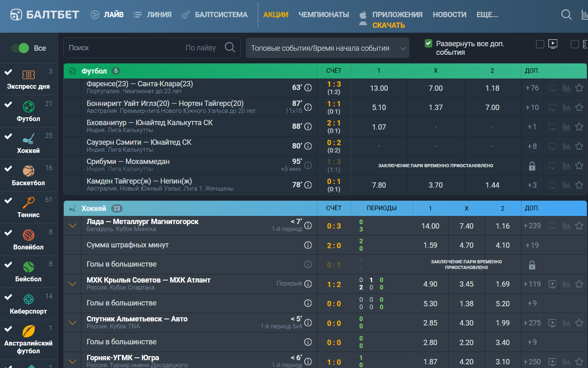Bet 1.44 on Непин(ж) win
Viewport: 588px width, 368px height.
(x=492, y=185)
